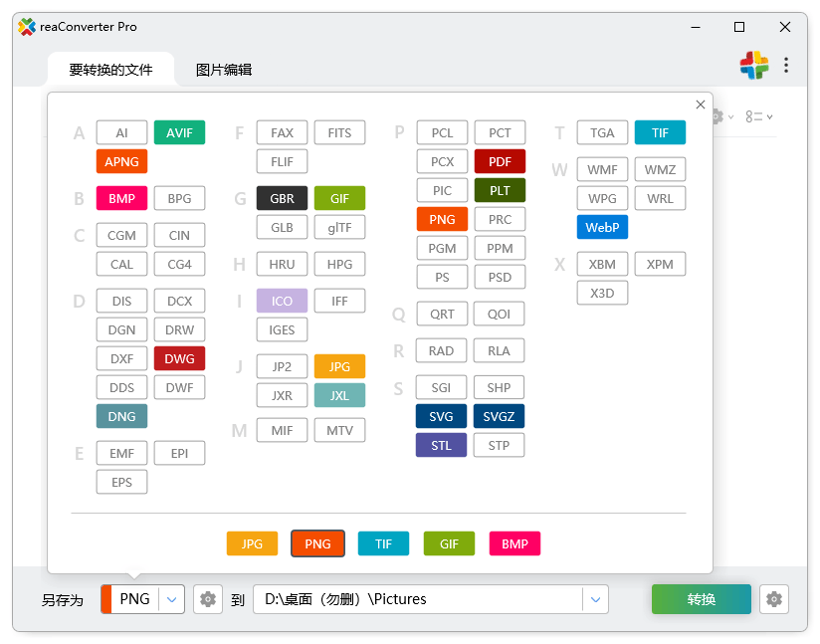Select the SVGZ format option
The width and height of the screenshot is (820, 644).
pos(499,416)
